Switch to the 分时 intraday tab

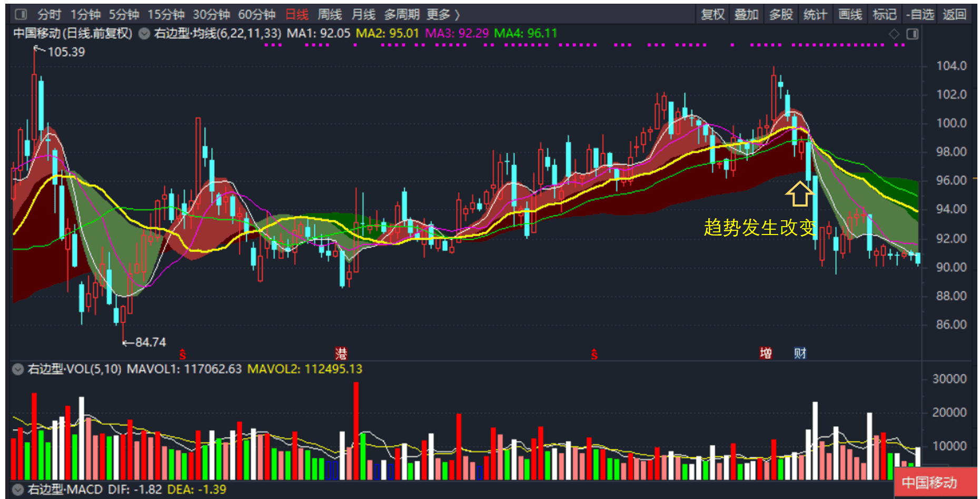[x=49, y=14]
